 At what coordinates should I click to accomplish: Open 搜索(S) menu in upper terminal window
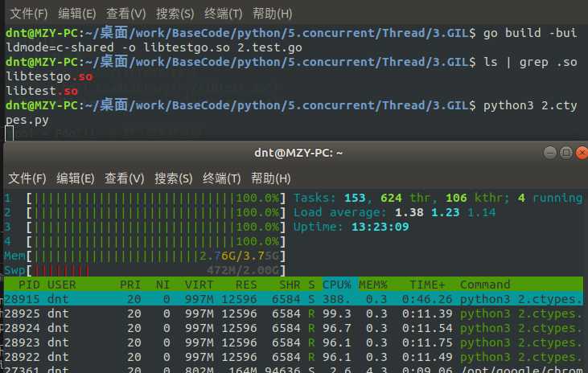tap(175, 14)
